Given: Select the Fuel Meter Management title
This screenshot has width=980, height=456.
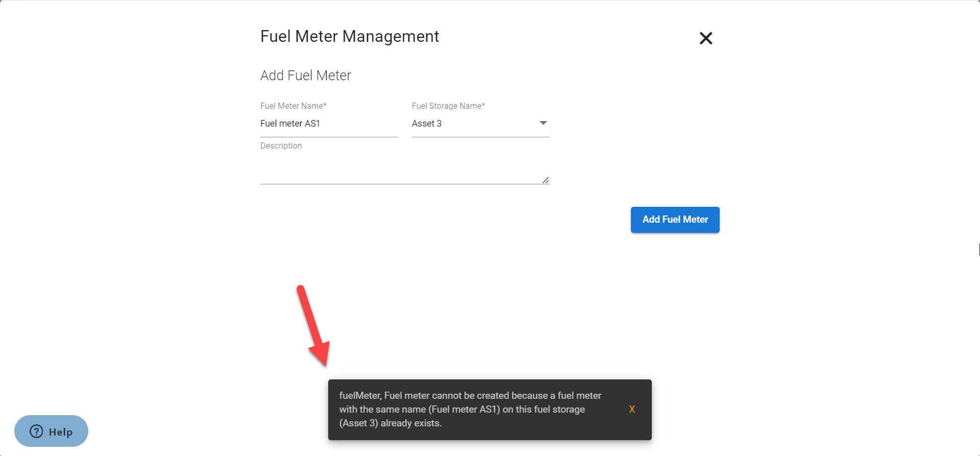Looking at the screenshot, I should [x=349, y=36].
